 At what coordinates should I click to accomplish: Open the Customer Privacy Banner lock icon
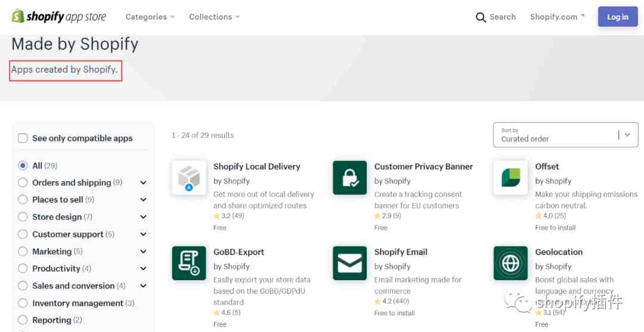[x=349, y=178]
